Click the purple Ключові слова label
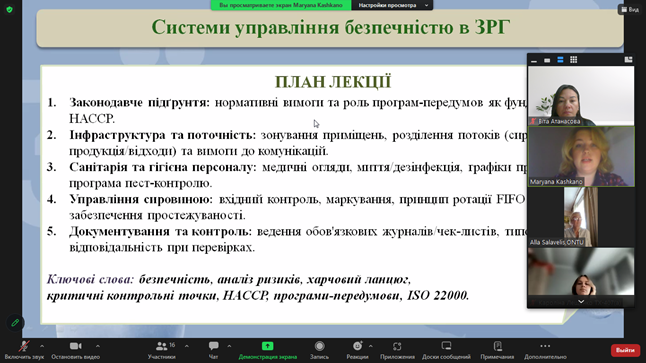646x363 pixels. [90, 279]
